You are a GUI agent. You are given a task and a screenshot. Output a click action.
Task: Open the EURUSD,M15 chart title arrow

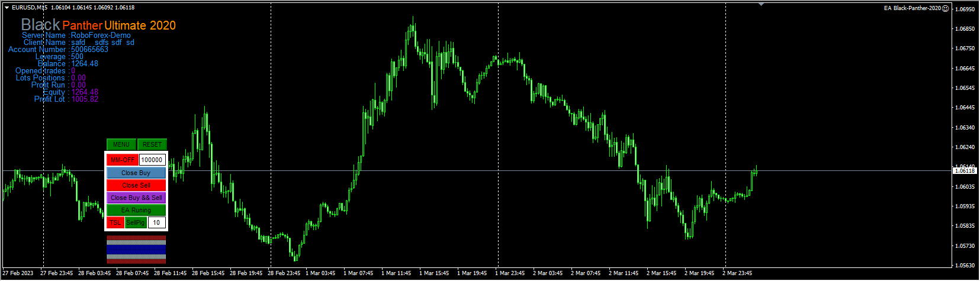coord(7,8)
